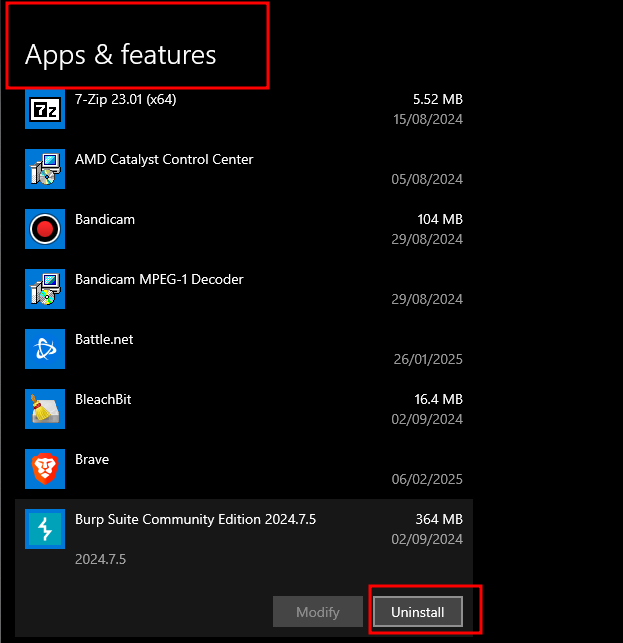Click the Brave lion icon
Image resolution: width=623 pixels, height=643 pixels.
click(x=45, y=469)
